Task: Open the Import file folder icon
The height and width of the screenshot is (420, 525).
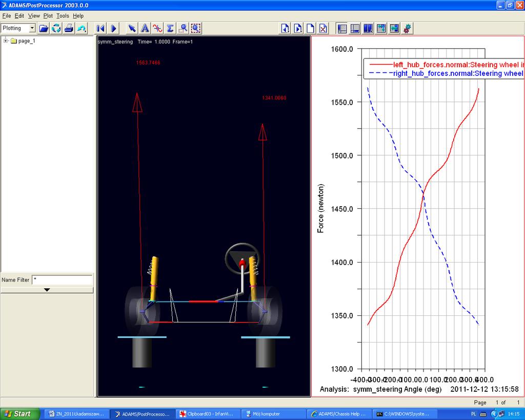Action: pyautogui.click(x=44, y=29)
